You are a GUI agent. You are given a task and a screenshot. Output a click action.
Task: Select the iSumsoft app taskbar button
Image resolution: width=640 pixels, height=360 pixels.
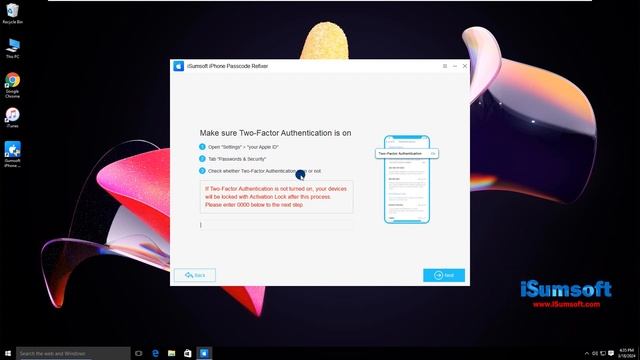point(204,353)
